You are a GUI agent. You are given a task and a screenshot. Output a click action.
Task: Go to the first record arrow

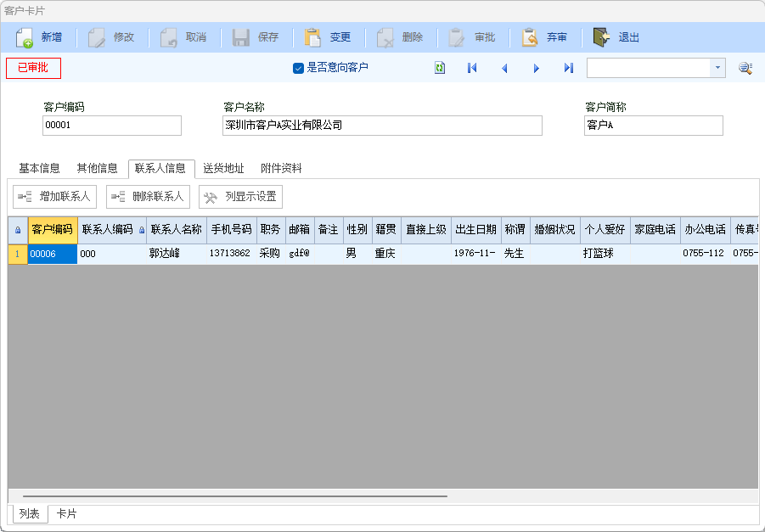pos(472,68)
